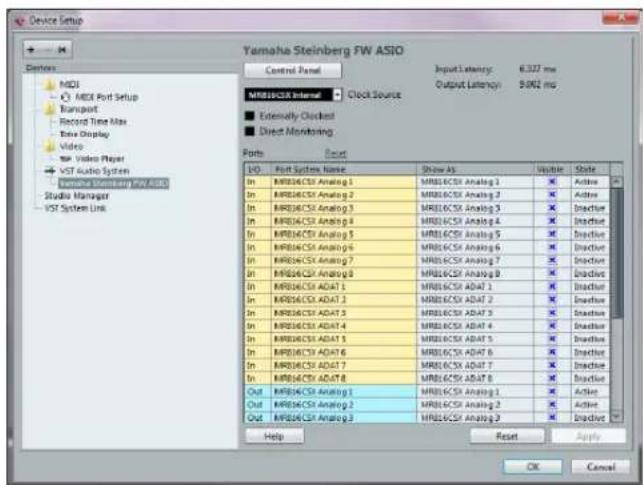The image size is (643, 485).
Task: Select VST Audio System entry
Action: 95,171
